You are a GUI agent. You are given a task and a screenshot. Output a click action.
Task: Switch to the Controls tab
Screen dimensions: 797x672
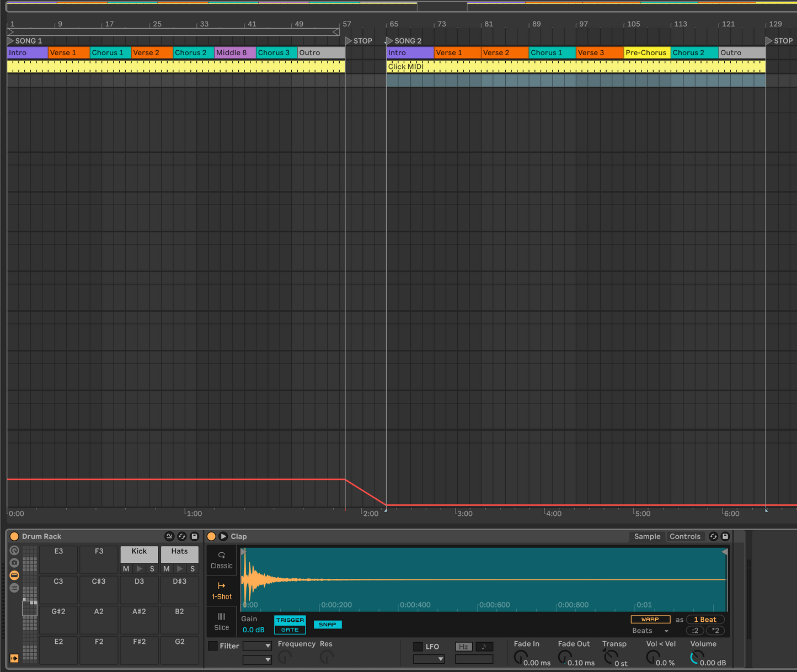(x=685, y=536)
